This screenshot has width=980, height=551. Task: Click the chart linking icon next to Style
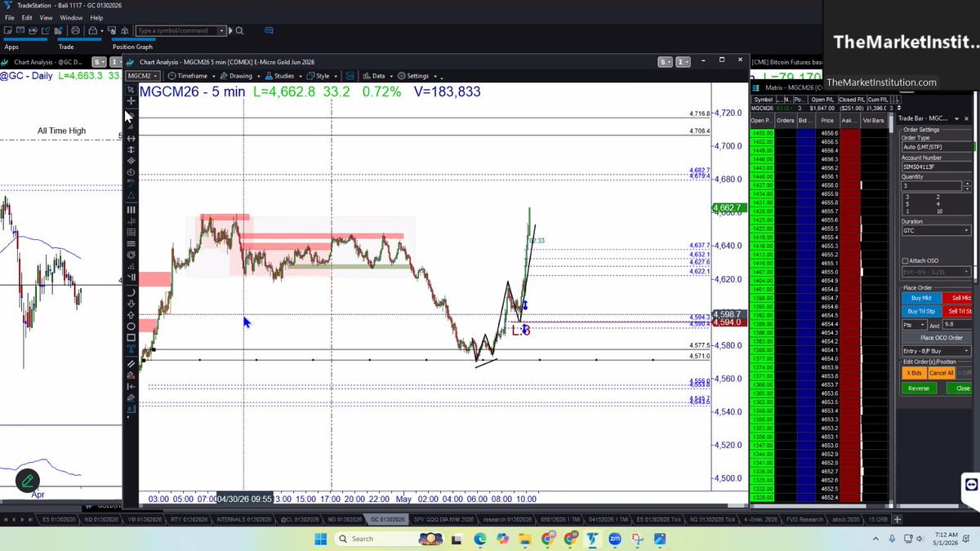[349, 76]
